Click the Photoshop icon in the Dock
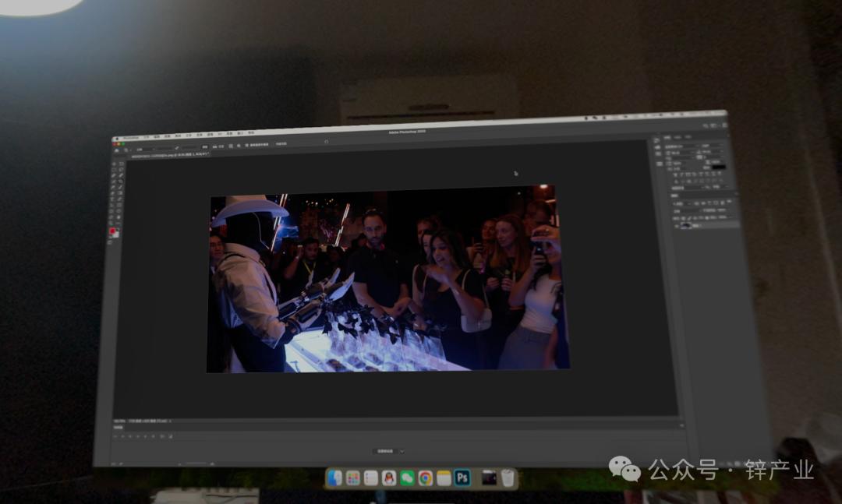This screenshot has height=504, width=842. [462, 478]
